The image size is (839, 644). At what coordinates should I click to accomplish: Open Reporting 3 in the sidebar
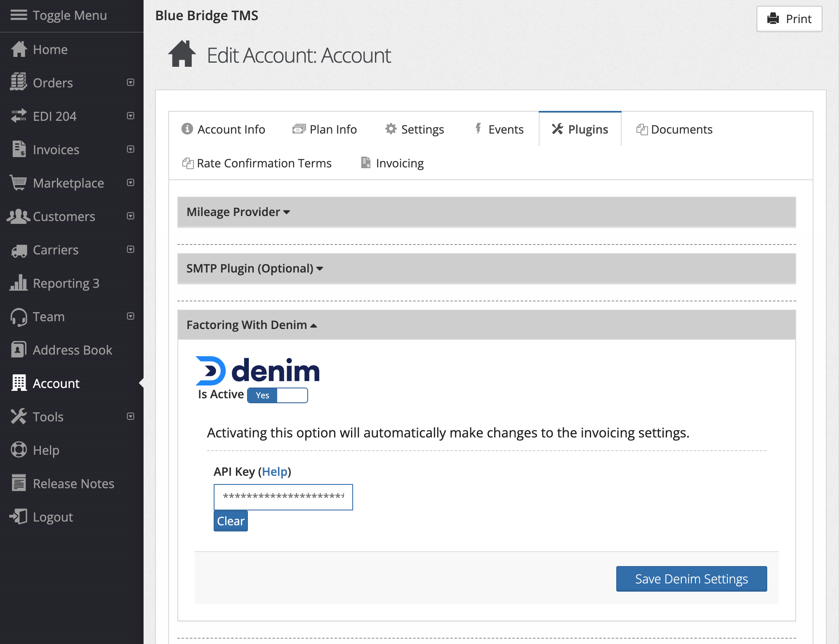coord(66,283)
